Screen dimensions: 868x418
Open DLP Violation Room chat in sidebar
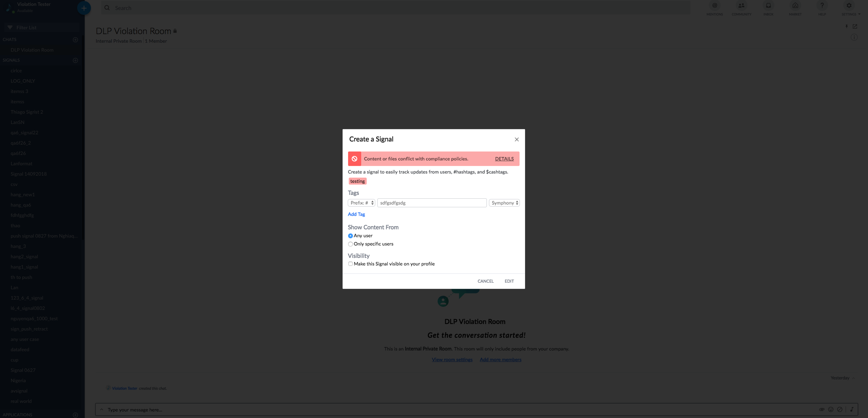[32, 50]
